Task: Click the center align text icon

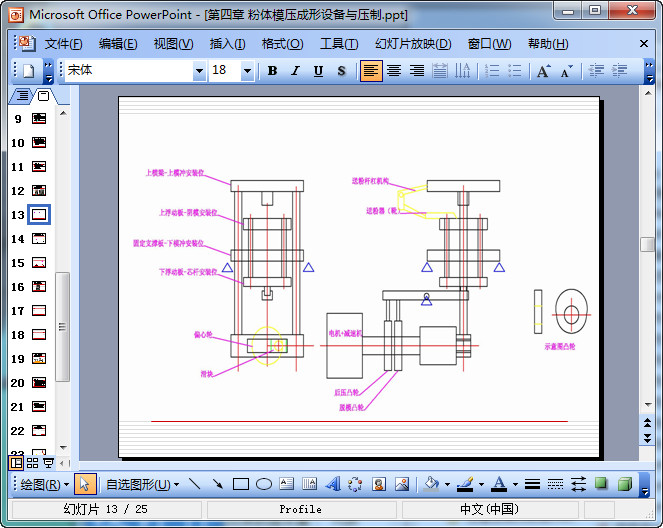Action: coord(394,71)
